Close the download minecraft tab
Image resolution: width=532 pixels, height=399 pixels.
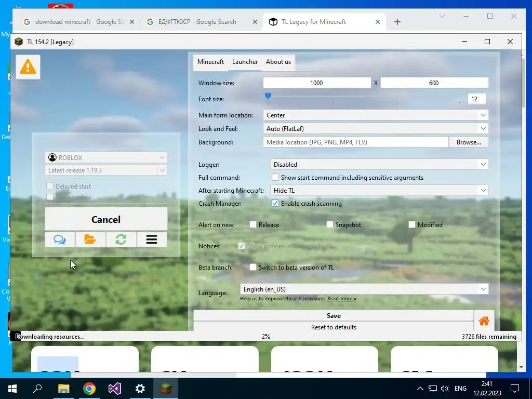point(132,22)
